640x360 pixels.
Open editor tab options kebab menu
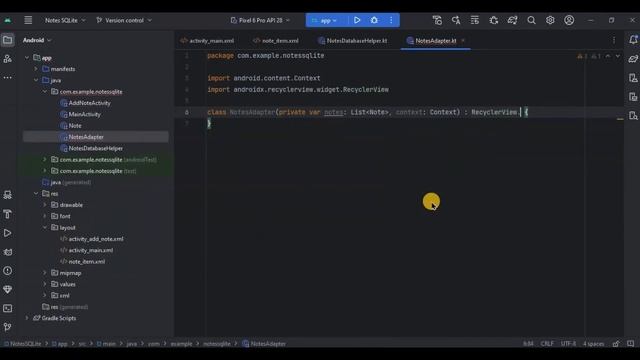pos(614,40)
